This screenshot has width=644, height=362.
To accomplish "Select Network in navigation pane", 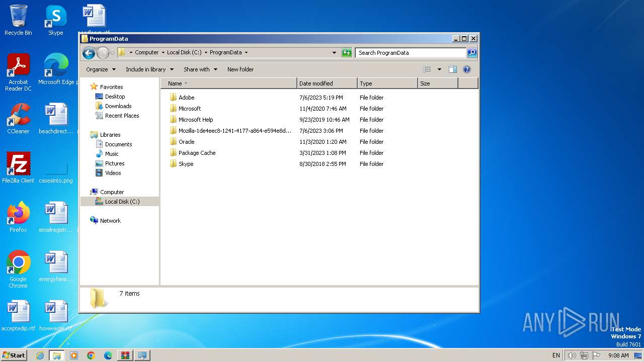I will (x=110, y=221).
